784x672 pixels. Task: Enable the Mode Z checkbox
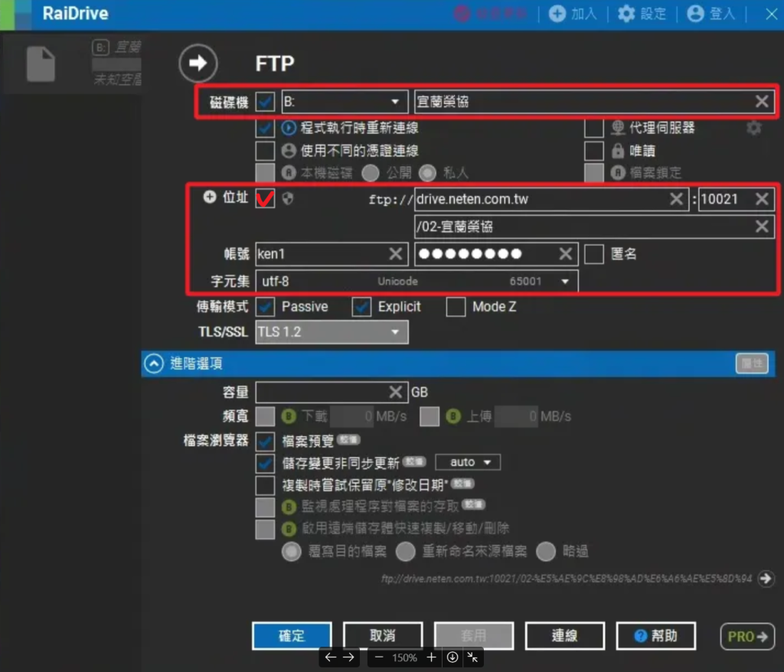pyautogui.click(x=456, y=307)
